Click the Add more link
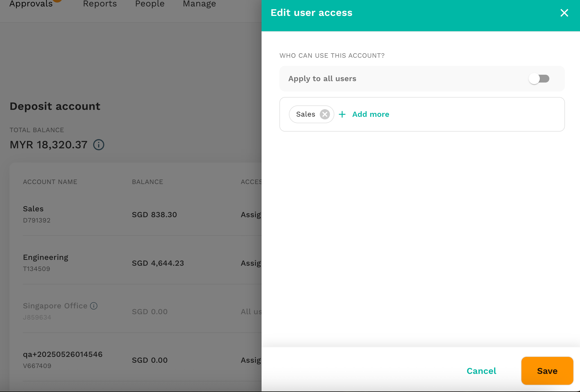Viewport: 580px width, 392px height. point(371,114)
